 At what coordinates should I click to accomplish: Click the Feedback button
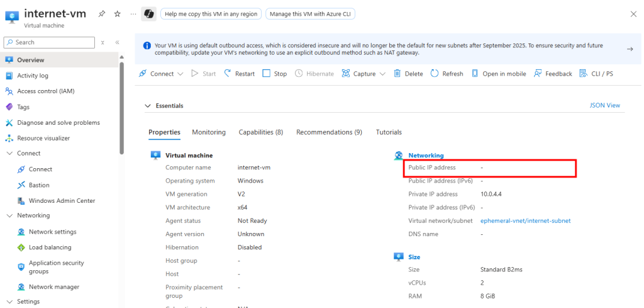click(553, 74)
